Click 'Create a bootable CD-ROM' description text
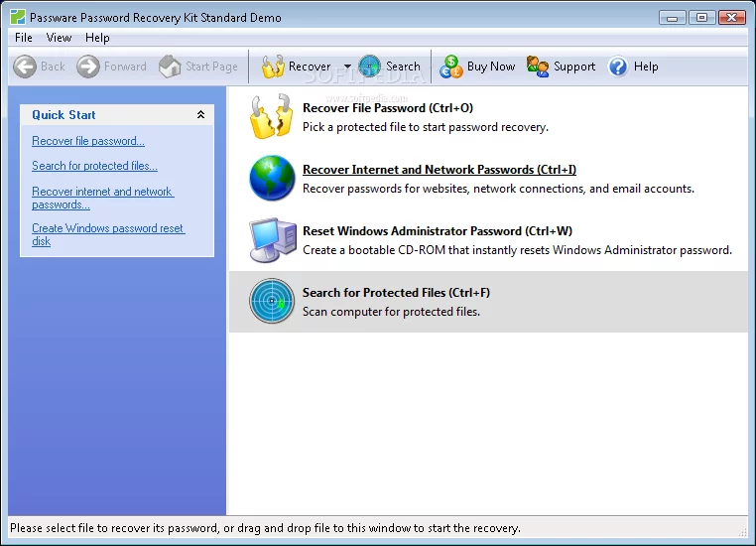The image size is (756, 546). tap(517, 250)
